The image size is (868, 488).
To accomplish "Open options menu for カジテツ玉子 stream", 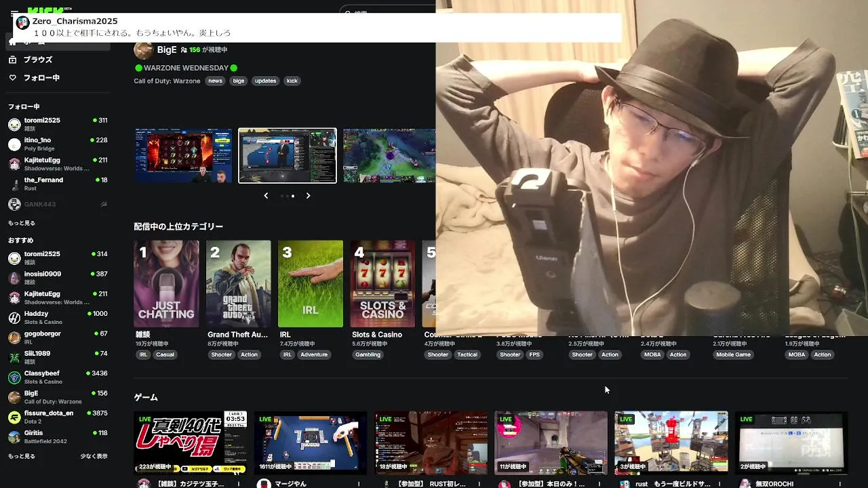I will pyautogui.click(x=239, y=484).
